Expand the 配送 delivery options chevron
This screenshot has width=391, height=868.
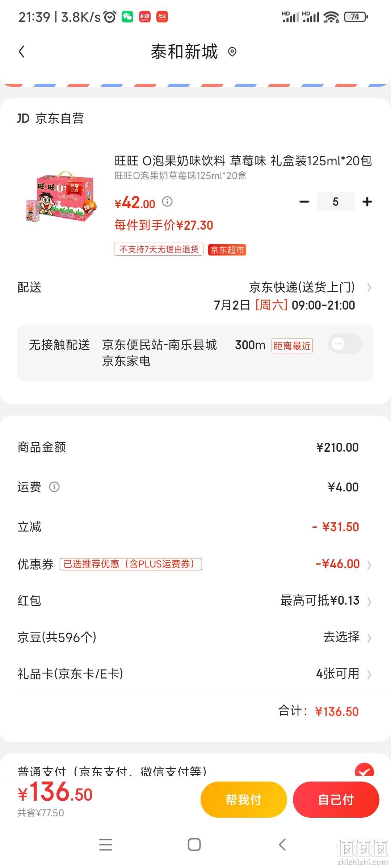tap(369, 288)
